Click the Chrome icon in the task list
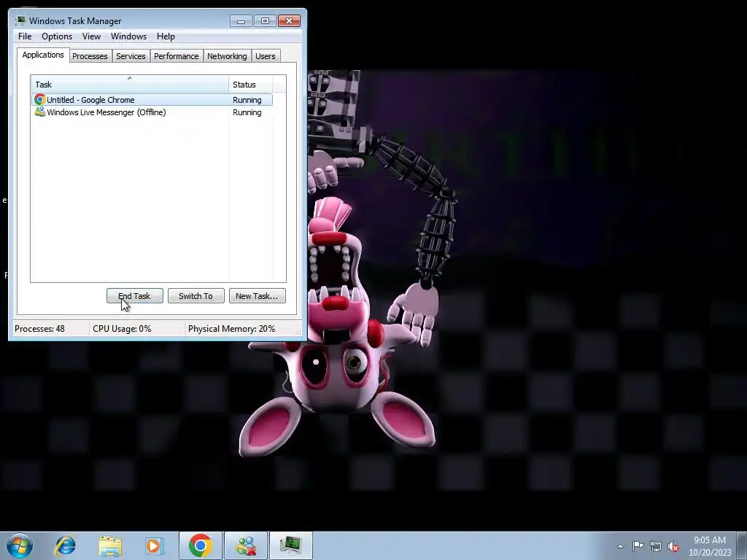Image resolution: width=747 pixels, height=560 pixels. [x=39, y=99]
